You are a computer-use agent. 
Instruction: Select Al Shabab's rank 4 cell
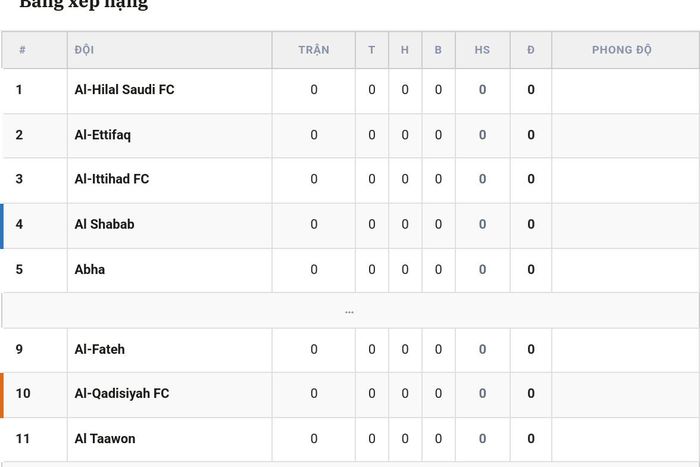tap(34, 226)
